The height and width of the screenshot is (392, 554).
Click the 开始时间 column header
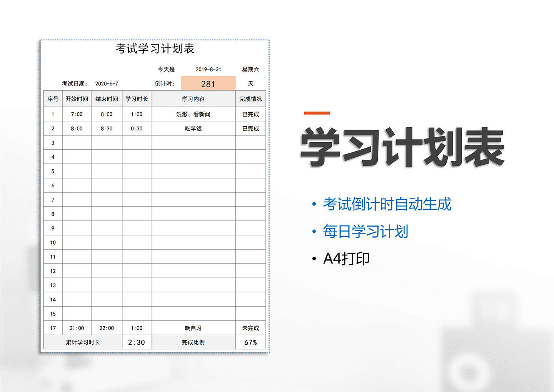coord(77,98)
